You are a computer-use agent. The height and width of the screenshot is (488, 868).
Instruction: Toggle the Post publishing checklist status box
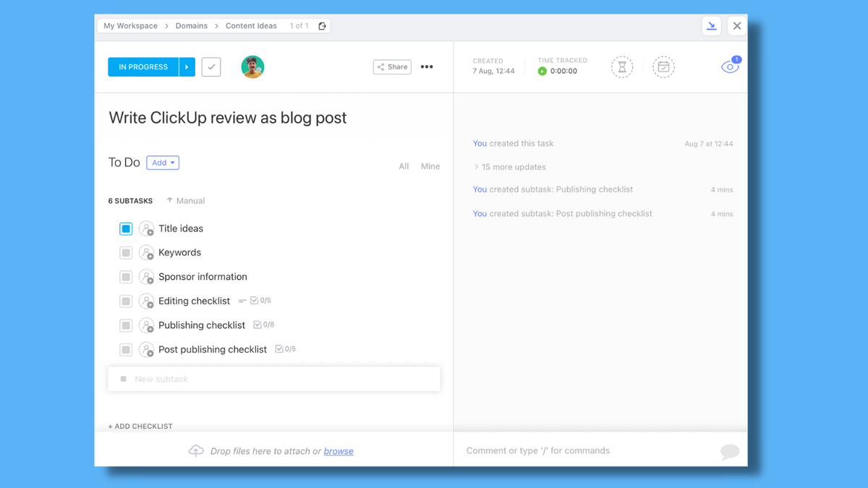[x=126, y=349]
